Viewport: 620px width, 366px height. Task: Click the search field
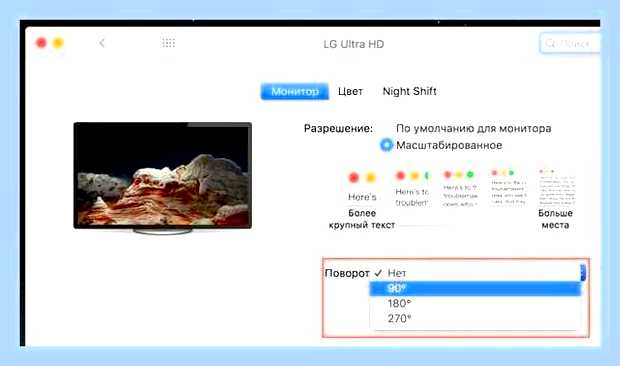(x=569, y=43)
